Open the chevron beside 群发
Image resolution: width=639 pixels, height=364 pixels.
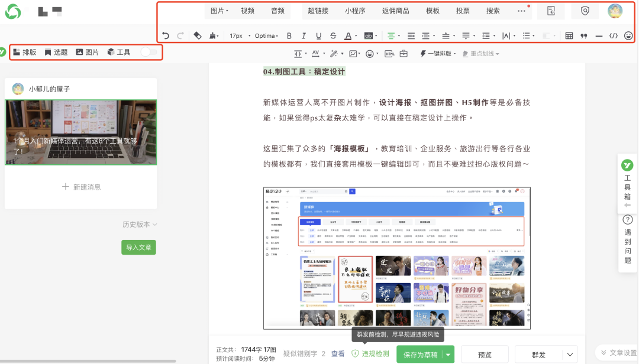pos(570,355)
